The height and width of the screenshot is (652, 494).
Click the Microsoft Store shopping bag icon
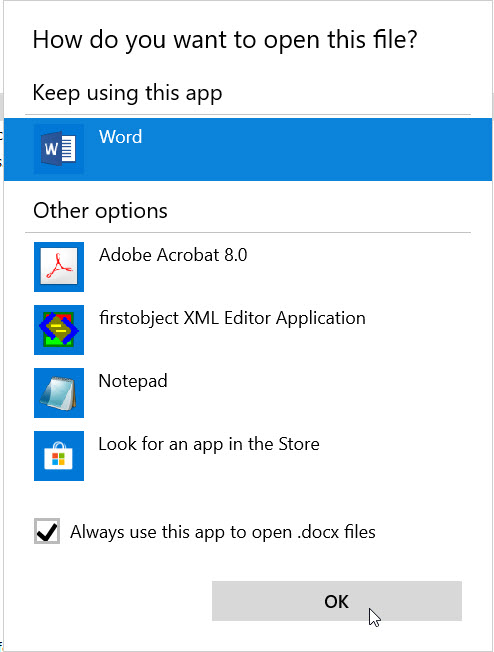click(x=59, y=456)
